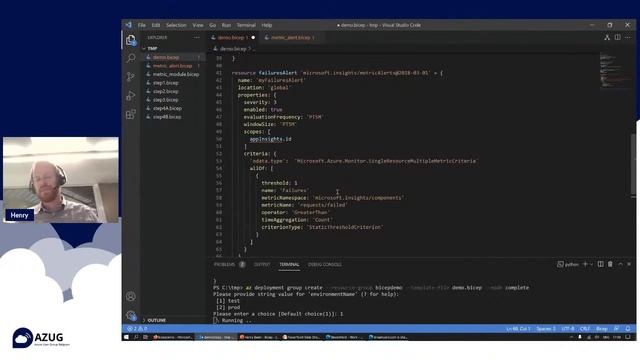Screen dimensions: 640x360
Task: Click line and column indicator in status bar
Action: pyautogui.click(x=518, y=329)
